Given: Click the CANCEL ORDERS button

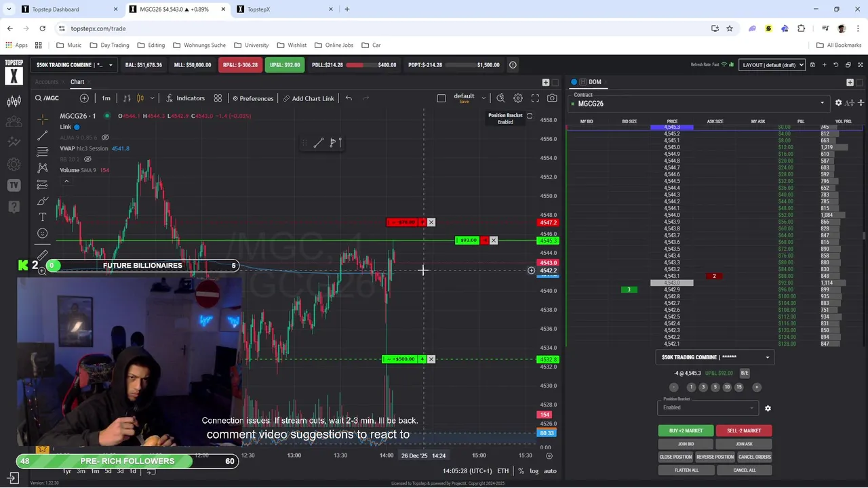Looking at the screenshot, I should (755, 457).
